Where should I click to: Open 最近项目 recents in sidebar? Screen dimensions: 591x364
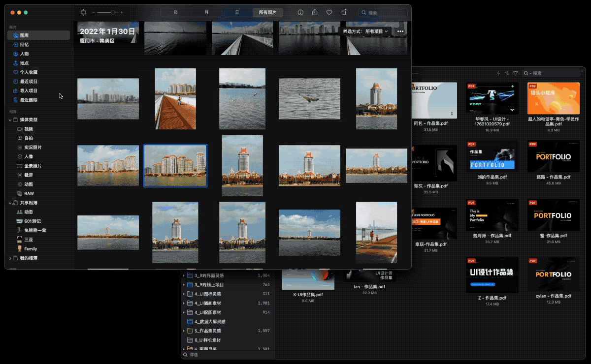click(38, 81)
